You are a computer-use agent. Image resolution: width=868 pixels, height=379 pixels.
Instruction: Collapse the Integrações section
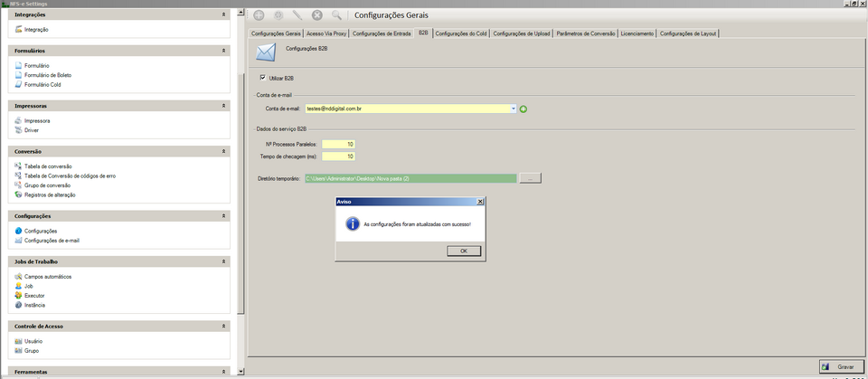[223, 14]
